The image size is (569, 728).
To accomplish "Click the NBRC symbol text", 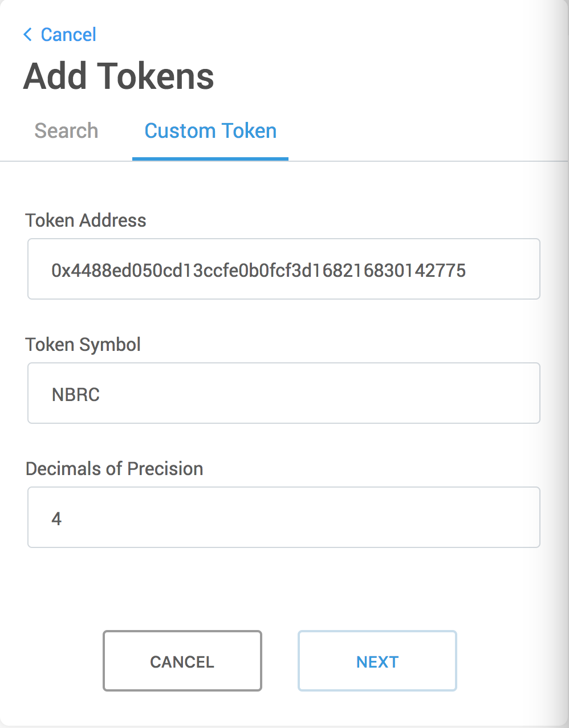I will point(76,394).
